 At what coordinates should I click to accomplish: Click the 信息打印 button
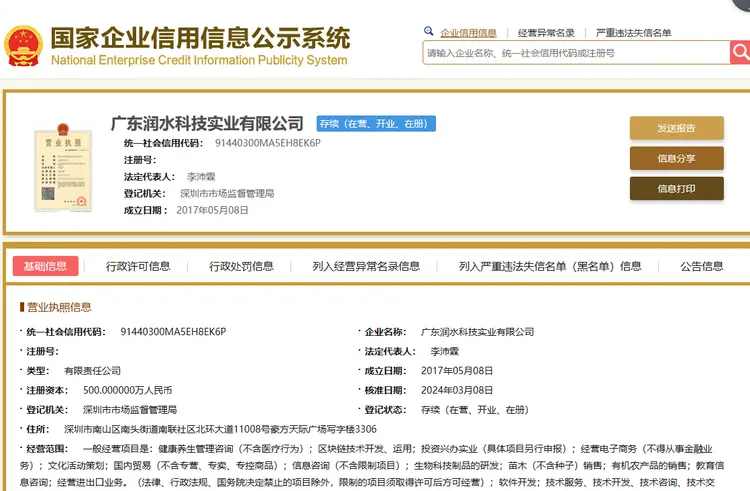click(x=676, y=188)
